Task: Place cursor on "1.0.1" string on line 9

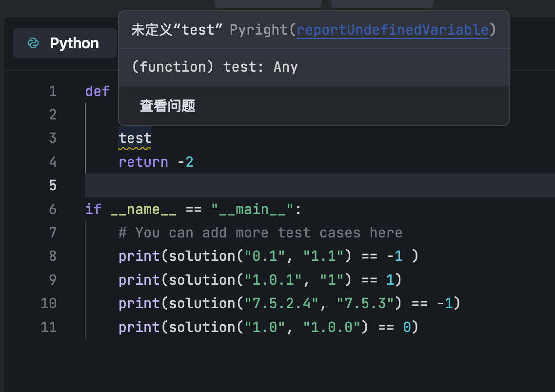Action: pos(273,280)
